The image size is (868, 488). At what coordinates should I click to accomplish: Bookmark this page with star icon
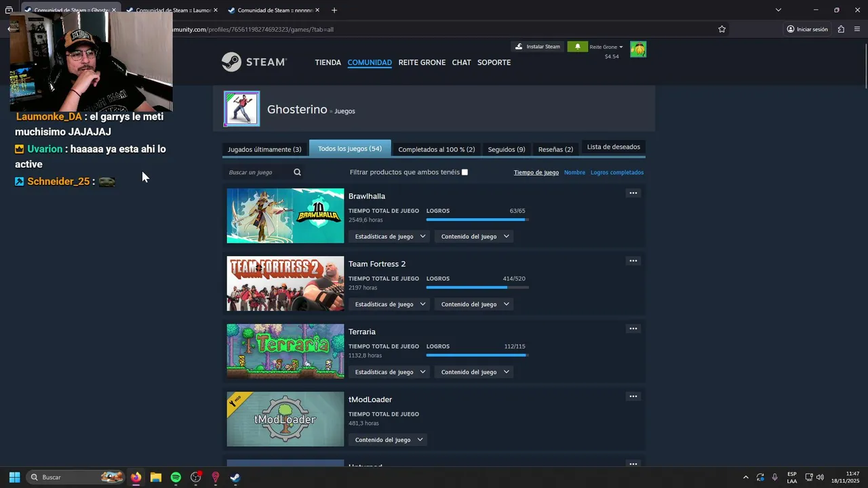click(x=722, y=29)
